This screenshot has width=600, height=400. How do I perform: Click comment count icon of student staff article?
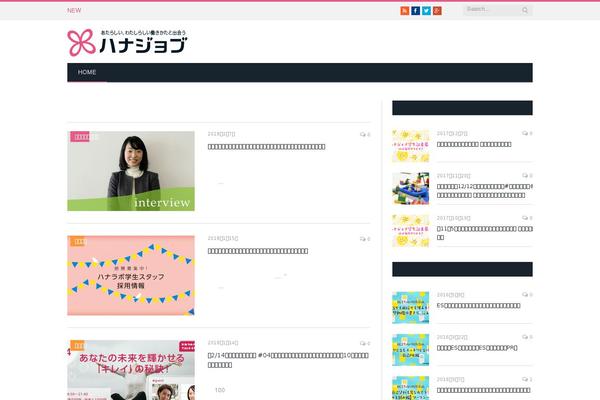365,239
